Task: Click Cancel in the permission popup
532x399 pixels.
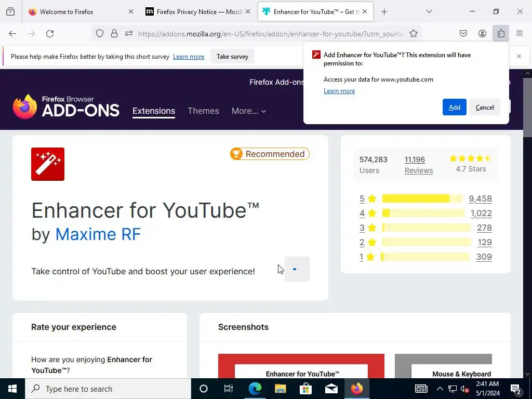Action: [485, 107]
